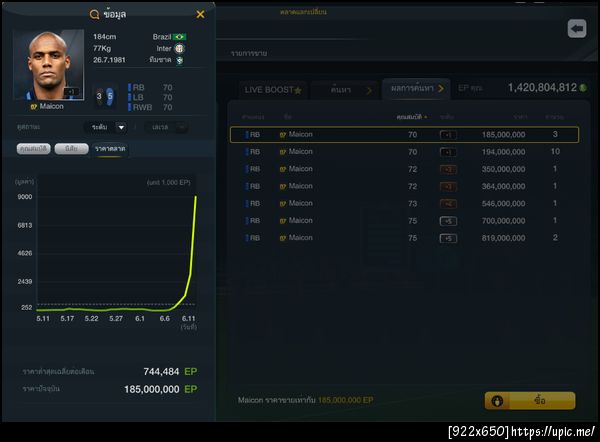Select Maicon listing priced 185,000,000
600x442 pixels.
[x=404, y=135]
